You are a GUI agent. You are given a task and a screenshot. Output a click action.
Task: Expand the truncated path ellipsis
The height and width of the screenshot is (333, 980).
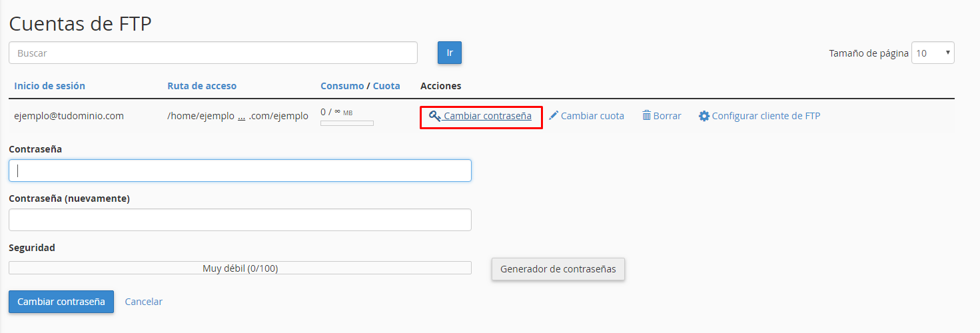[241, 116]
